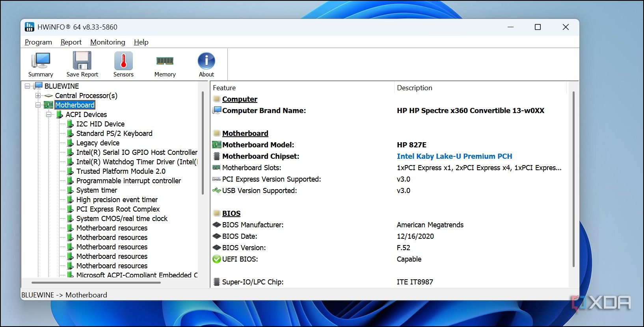644x327 pixels.
Task: Click the ACPI Devices green icon
Action: pyautogui.click(x=60, y=114)
